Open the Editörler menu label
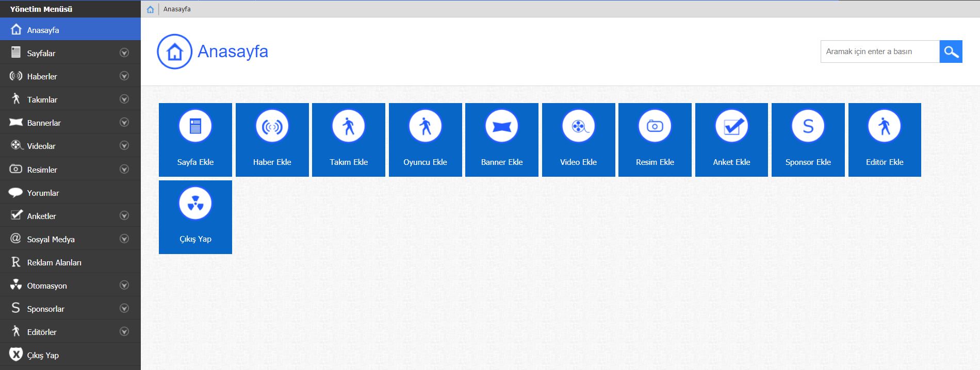This screenshot has height=370, width=980. click(x=42, y=332)
